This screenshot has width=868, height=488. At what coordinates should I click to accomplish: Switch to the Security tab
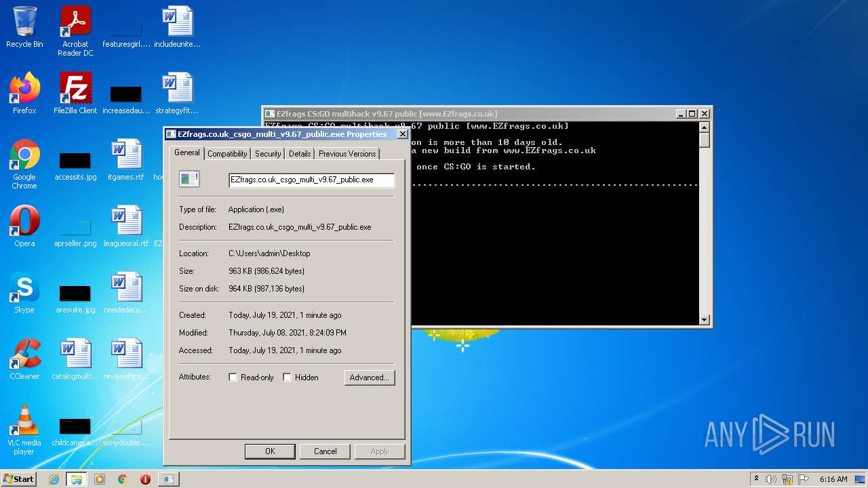pyautogui.click(x=268, y=154)
